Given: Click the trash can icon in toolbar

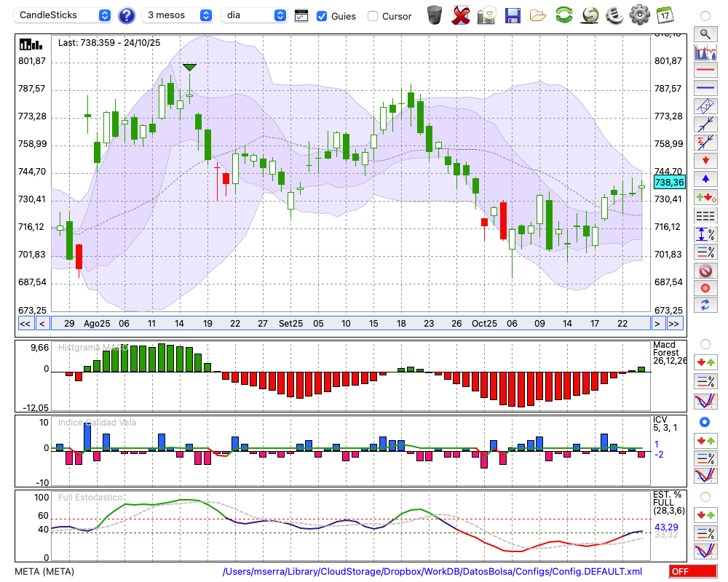Looking at the screenshot, I should [435, 15].
